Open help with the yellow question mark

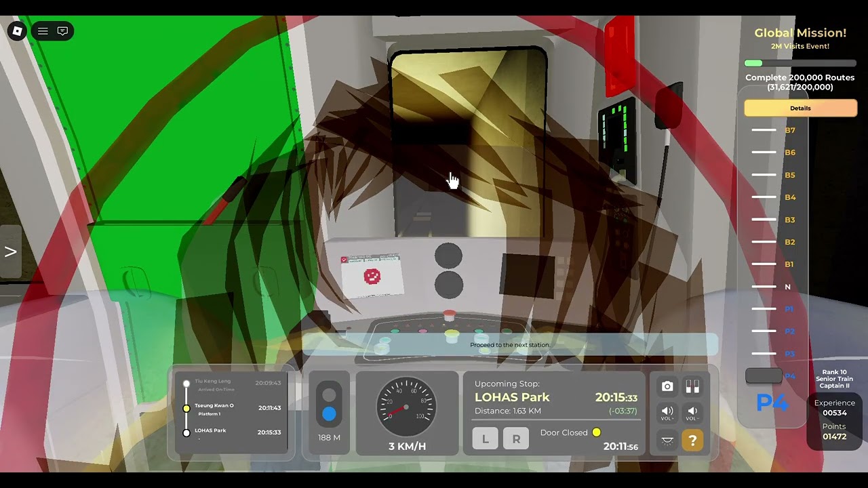coord(692,441)
